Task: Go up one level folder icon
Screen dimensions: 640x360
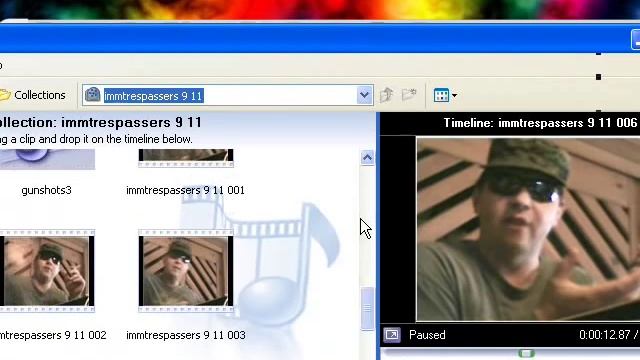Action: (386, 95)
